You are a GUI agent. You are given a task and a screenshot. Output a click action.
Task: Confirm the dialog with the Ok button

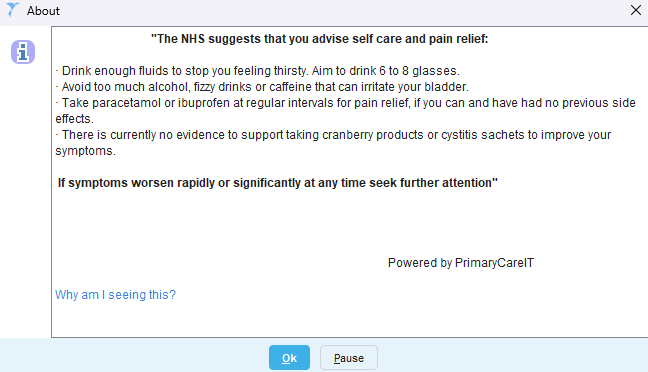click(x=289, y=358)
